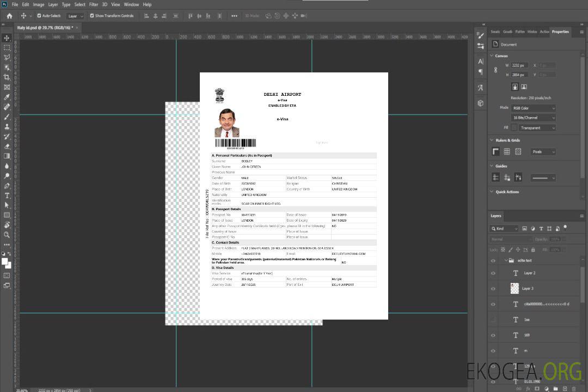This screenshot has height=392, width=588.
Task: Open Brush Settings panel icon in dock
Action: click(481, 35)
